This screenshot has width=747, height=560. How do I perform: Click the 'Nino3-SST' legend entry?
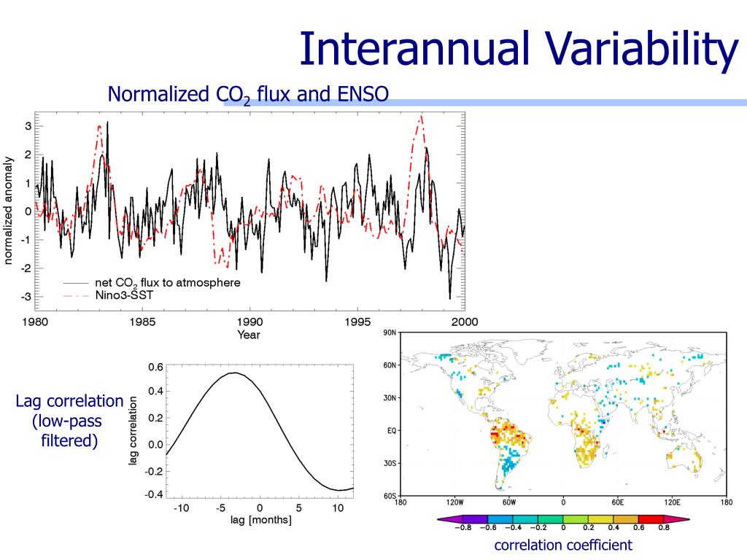124,295
